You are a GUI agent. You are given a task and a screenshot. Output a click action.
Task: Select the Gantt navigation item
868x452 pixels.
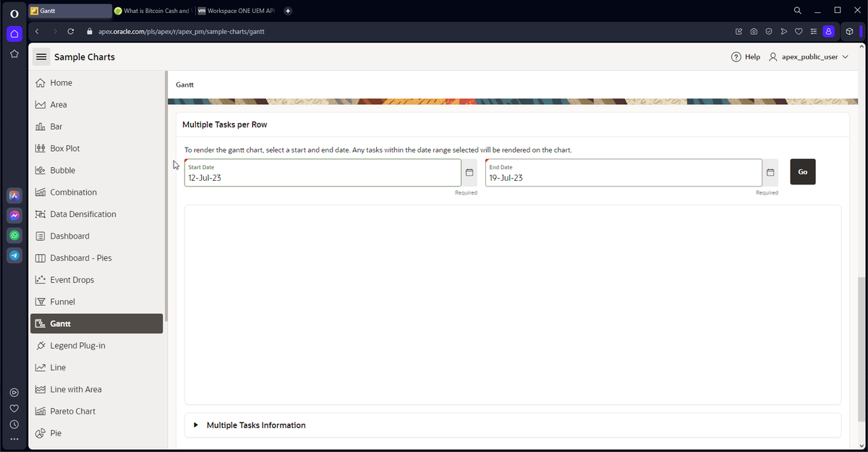pos(98,323)
